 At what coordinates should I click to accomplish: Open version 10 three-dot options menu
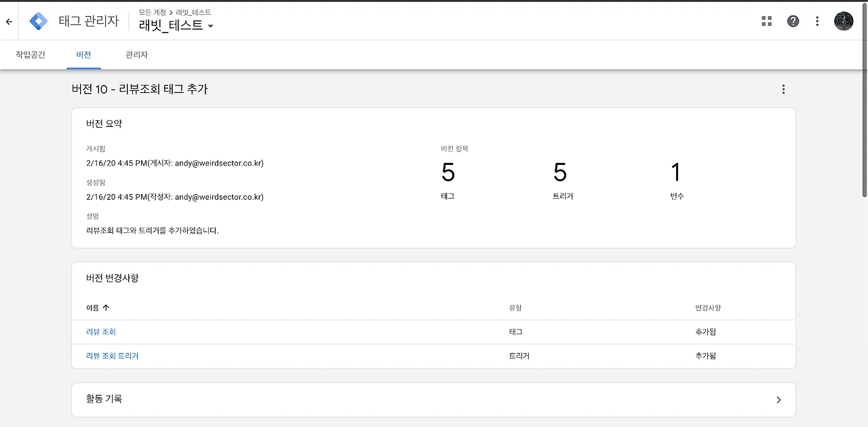tap(783, 90)
